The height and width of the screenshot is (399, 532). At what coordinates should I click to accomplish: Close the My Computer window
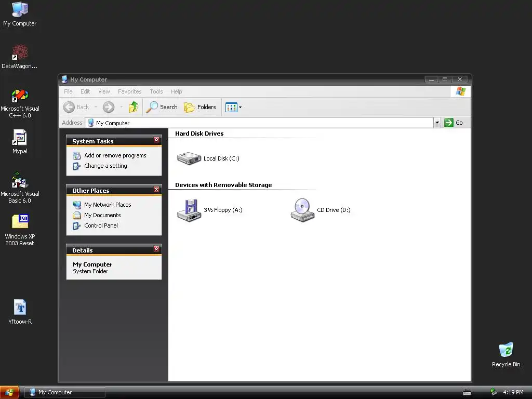click(x=460, y=79)
